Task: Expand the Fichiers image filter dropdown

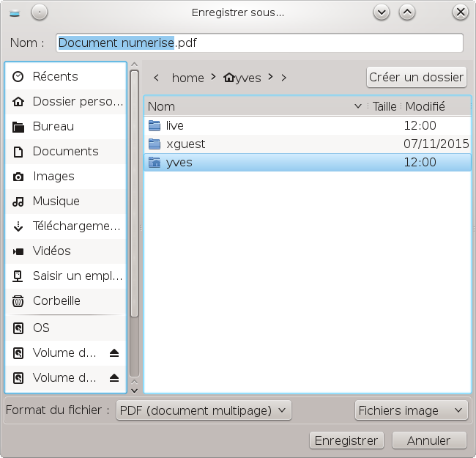Action: point(410,410)
